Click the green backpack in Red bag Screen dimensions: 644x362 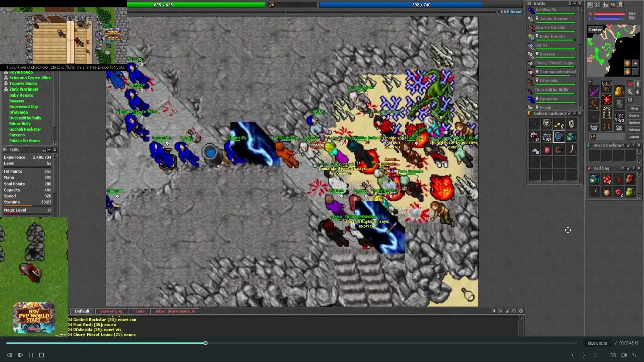pyautogui.click(x=630, y=192)
